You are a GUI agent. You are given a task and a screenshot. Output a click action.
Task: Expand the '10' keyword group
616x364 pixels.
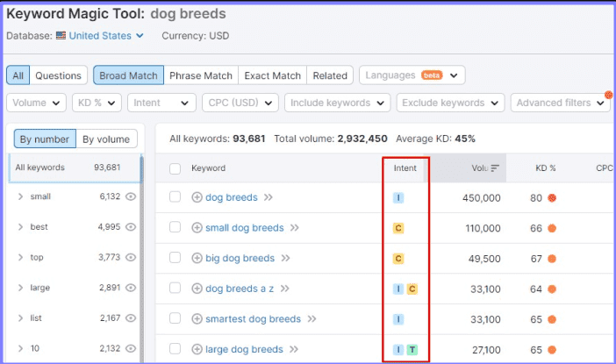20,348
